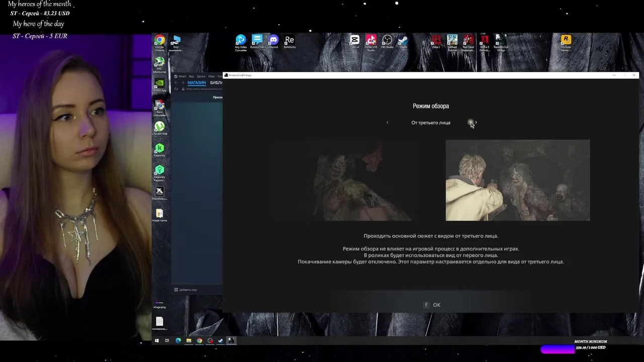Viewport: 644px width, 362px height.
Task: Open Игры menu in Steam window
Action: point(212,76)
